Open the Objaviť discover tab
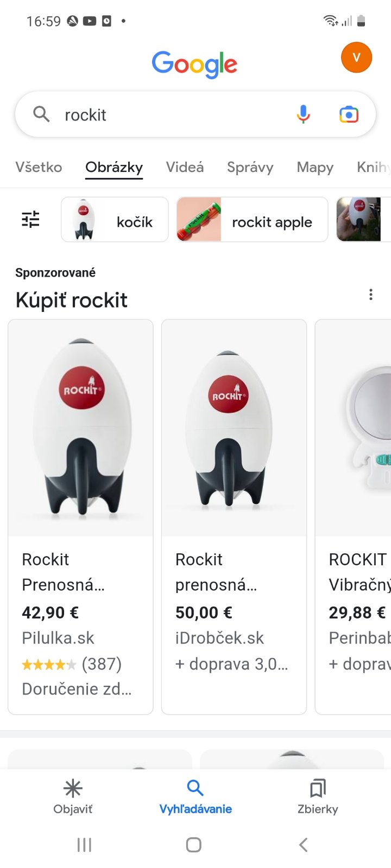This screenshot has height=868, width=391. [73, 796]
